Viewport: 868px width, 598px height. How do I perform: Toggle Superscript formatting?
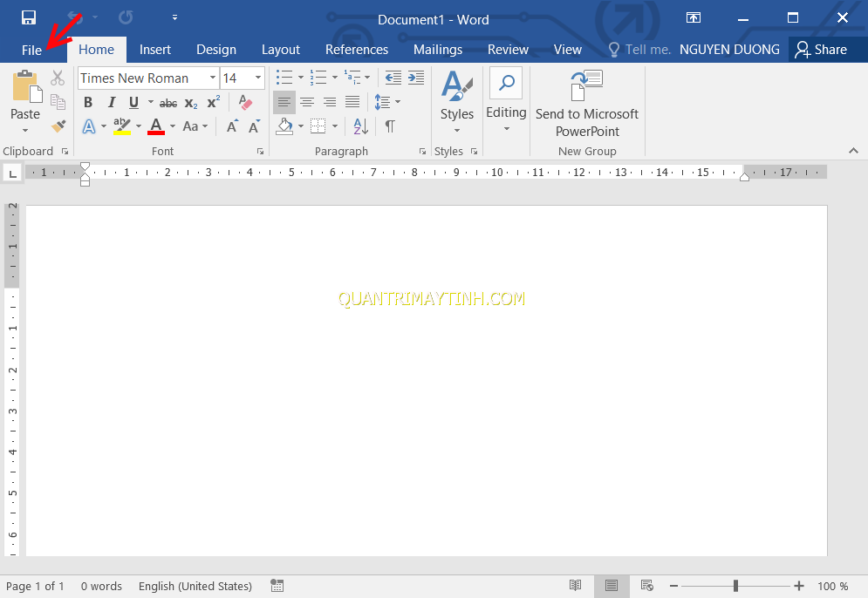click(213, 102)
